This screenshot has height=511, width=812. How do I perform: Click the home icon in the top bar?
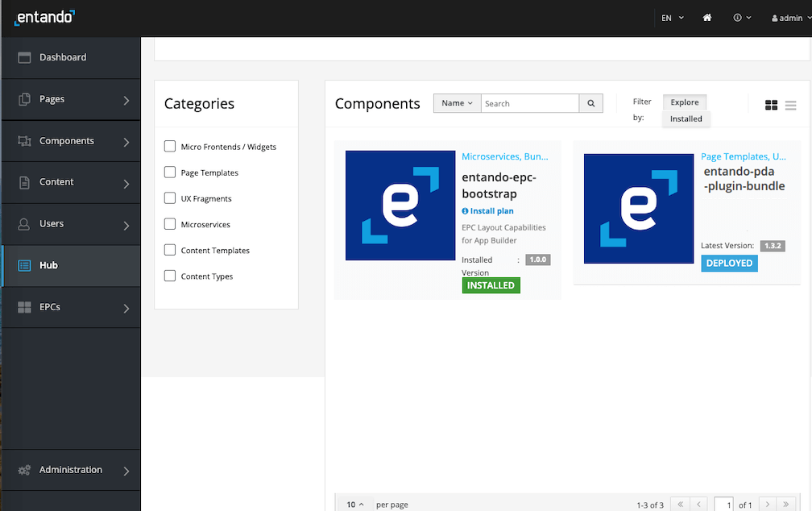click(706, 17)
